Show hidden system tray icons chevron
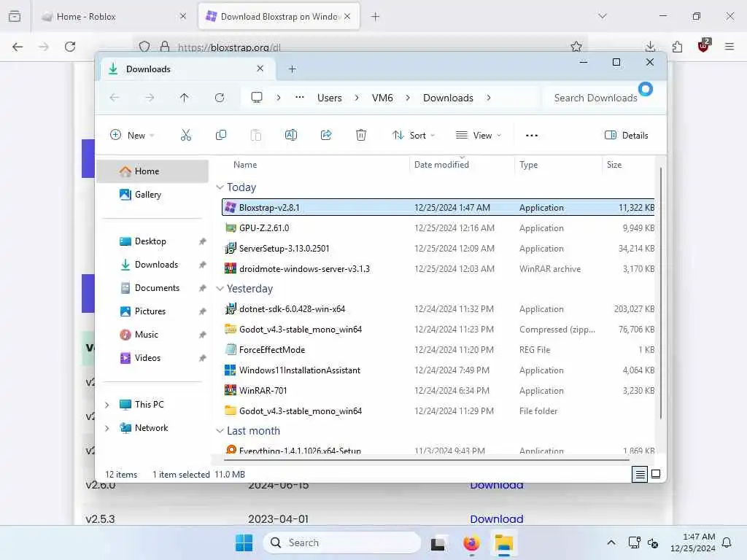Viewport: 747px width, 560px height. 611,542
